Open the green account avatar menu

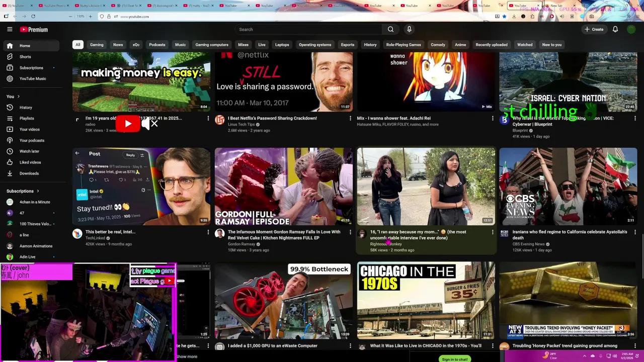[631, 29]
